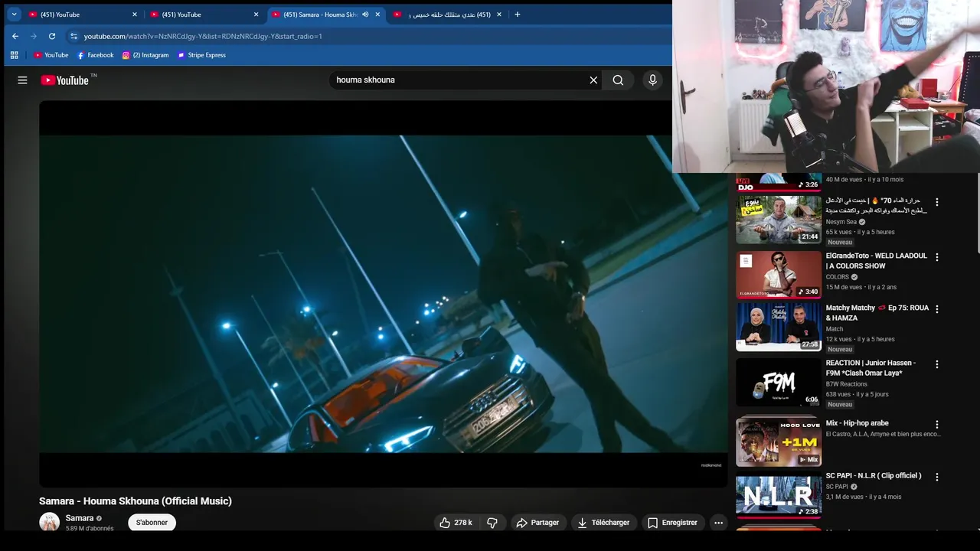This screenshot has width=980, height=551.
Task: Start voice search with microphone icon
Action: 652,80
